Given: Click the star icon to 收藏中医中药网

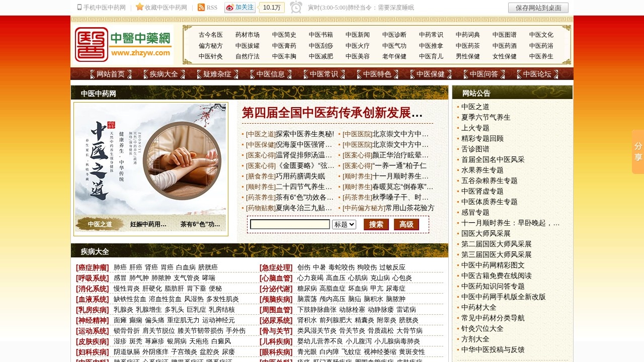Looking at the screenshot, I should click(x=139, y=7).
